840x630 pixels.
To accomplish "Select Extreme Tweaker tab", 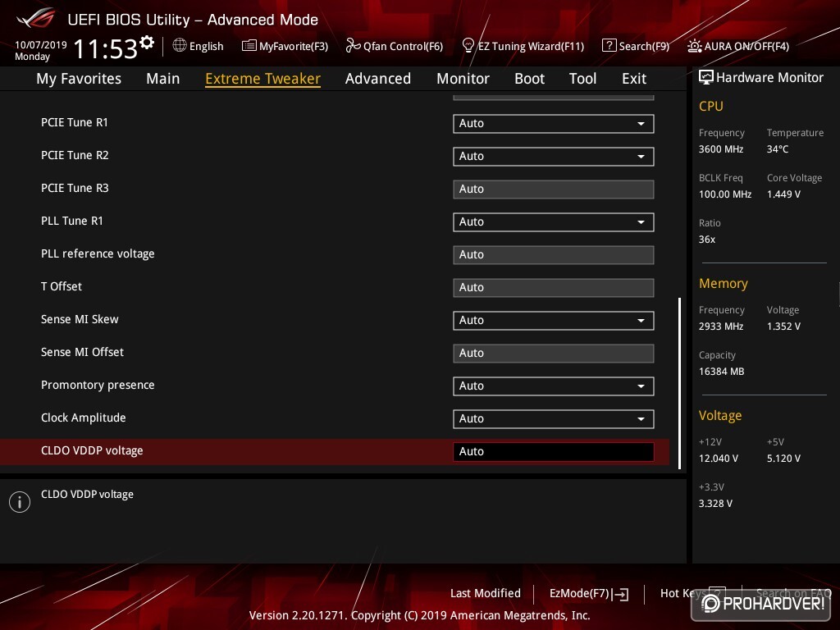I will 262,79.
